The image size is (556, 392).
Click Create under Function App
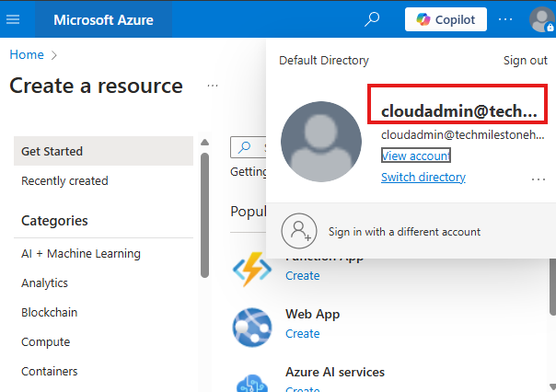pyautogui.click(x=303, y=275)
